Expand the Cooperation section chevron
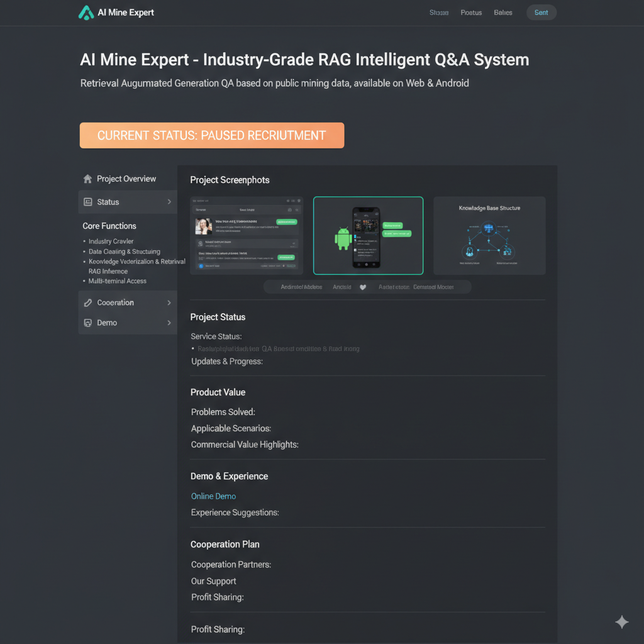 pos(169,303)
